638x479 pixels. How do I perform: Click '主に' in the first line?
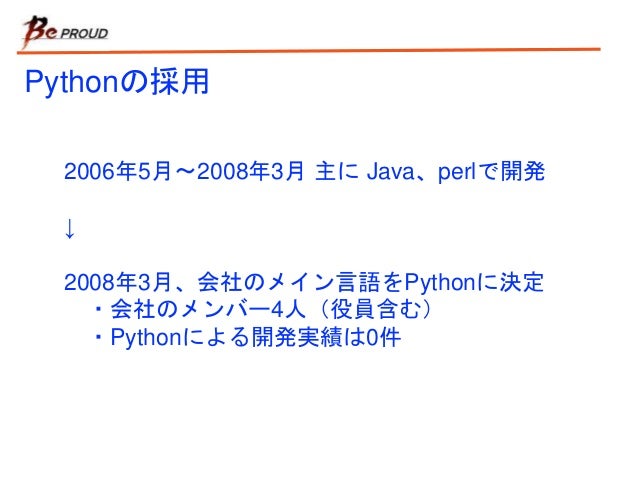tap(337, 171)
